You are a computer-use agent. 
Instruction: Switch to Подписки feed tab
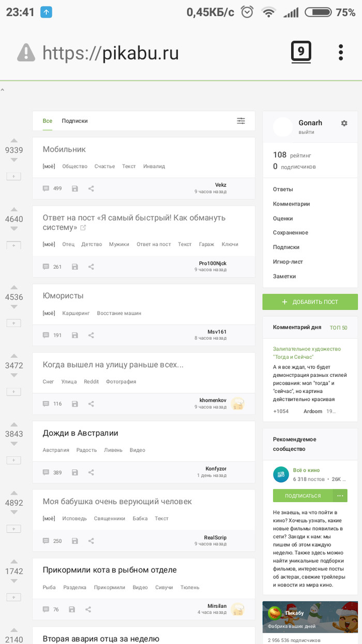(x=74, y=121)
